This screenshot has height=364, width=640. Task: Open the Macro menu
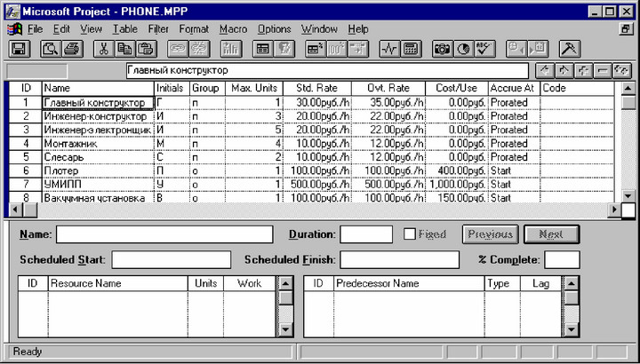[x=233, y=29]
